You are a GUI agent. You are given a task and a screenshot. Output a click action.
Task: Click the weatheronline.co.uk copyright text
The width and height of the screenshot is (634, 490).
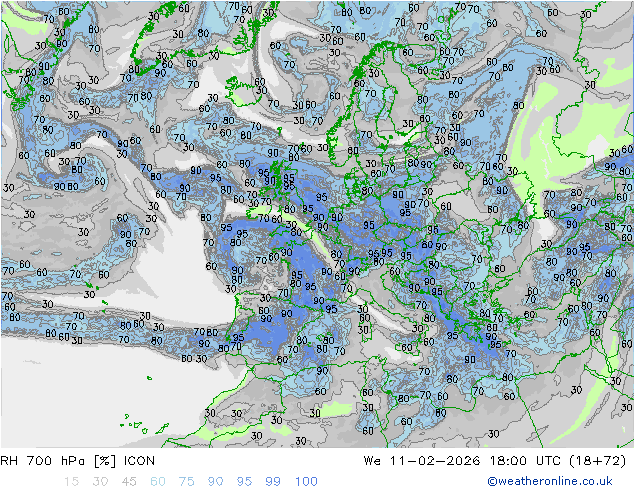click(x=550, y=481)
